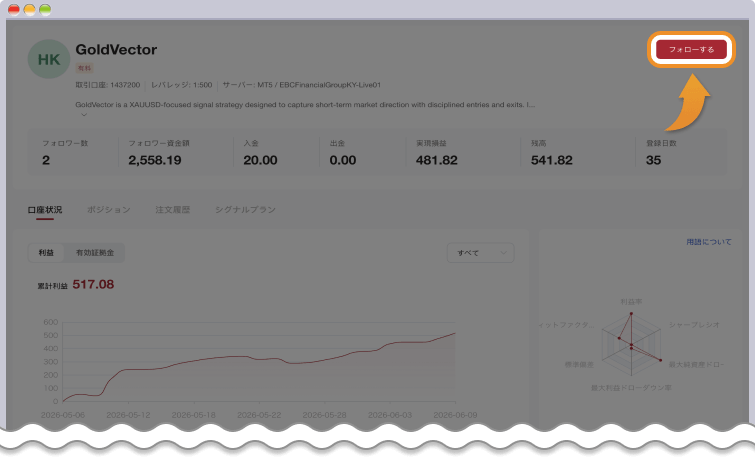Select the 利益 chart toggle
The image size is (755, 460).
pos(46,252)
